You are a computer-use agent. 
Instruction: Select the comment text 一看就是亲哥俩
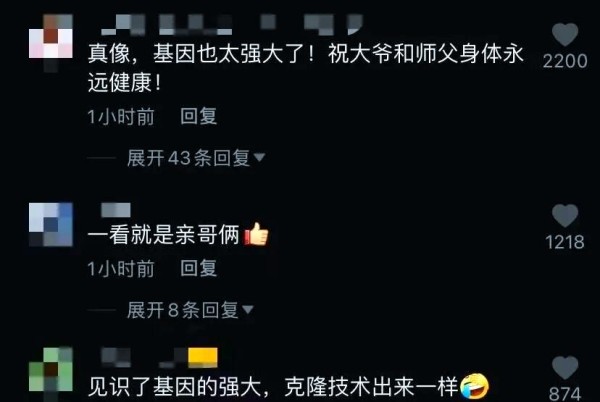pyautogui.click(x=164, y=234)
